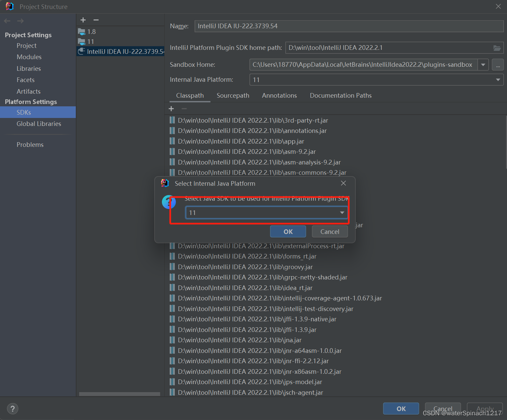Screen dimensions: 507x420
Task: Open the Problems page
Action: pyautogui.click(x=30, y=145)
